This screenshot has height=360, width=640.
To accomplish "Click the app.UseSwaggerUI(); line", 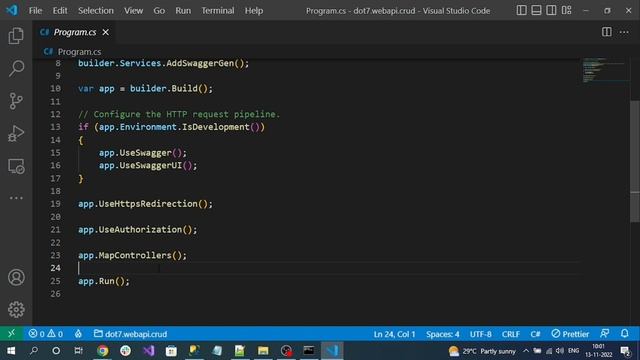I will coord(148,165).
